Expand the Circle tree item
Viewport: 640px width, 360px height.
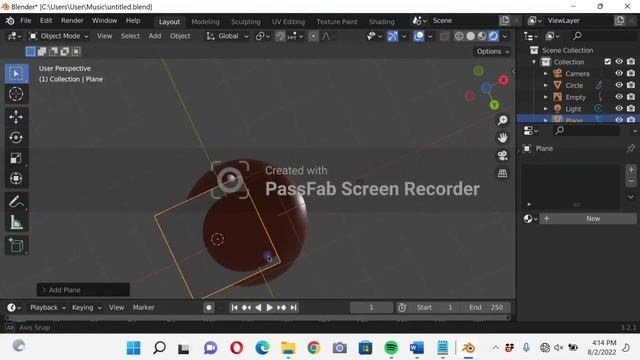click(546, 85)
